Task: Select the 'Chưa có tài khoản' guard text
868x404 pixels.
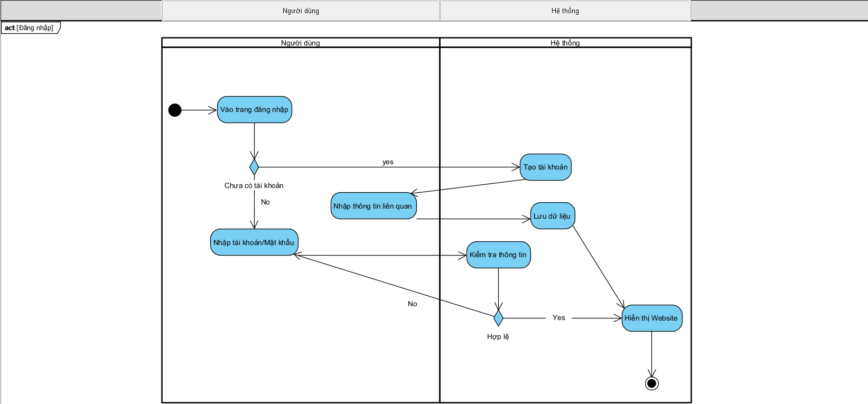Action: click(254, 186)
